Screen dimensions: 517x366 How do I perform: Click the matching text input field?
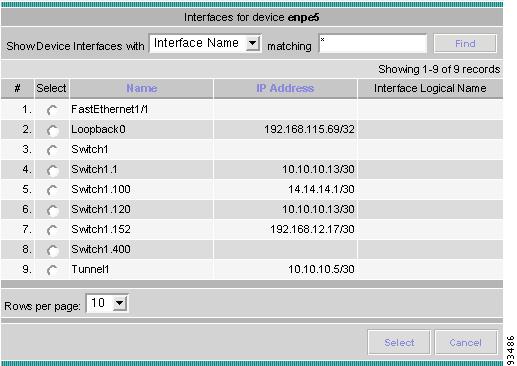point(373,43)
